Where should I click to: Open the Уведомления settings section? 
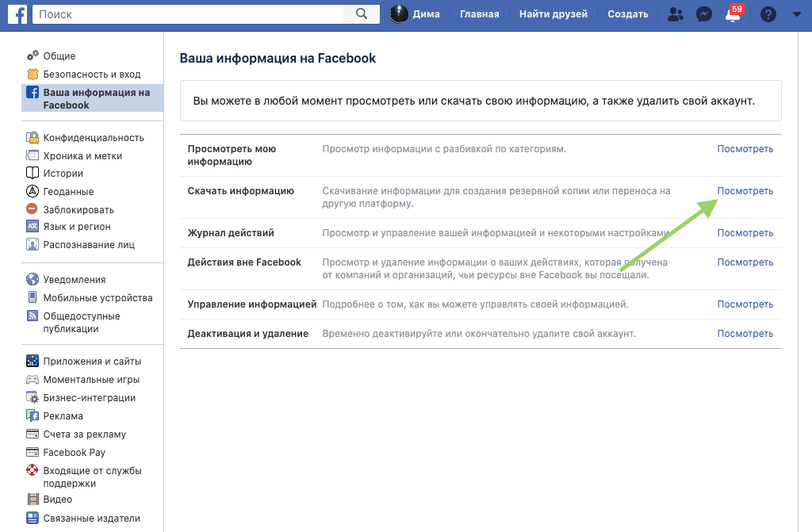pos(74,280)
